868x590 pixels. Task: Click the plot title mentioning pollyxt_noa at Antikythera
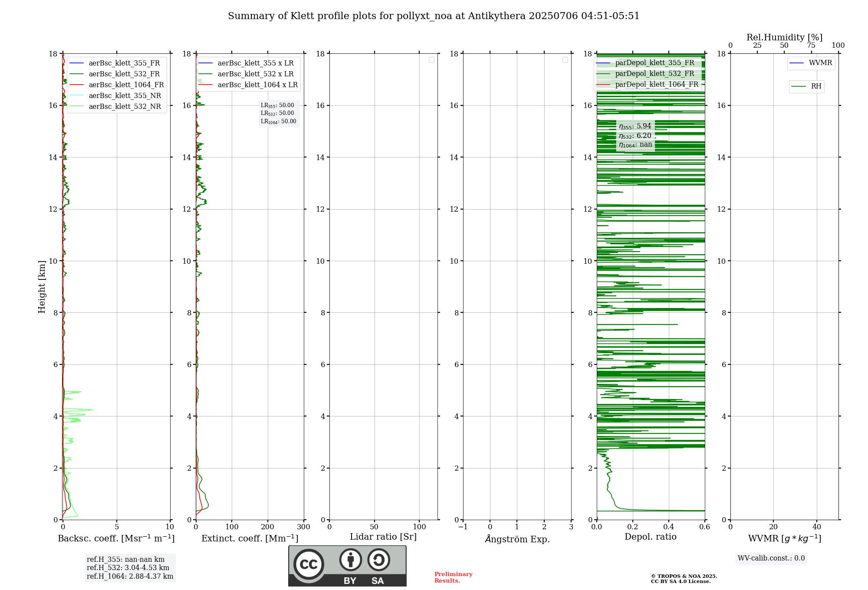tap(434, 16)
